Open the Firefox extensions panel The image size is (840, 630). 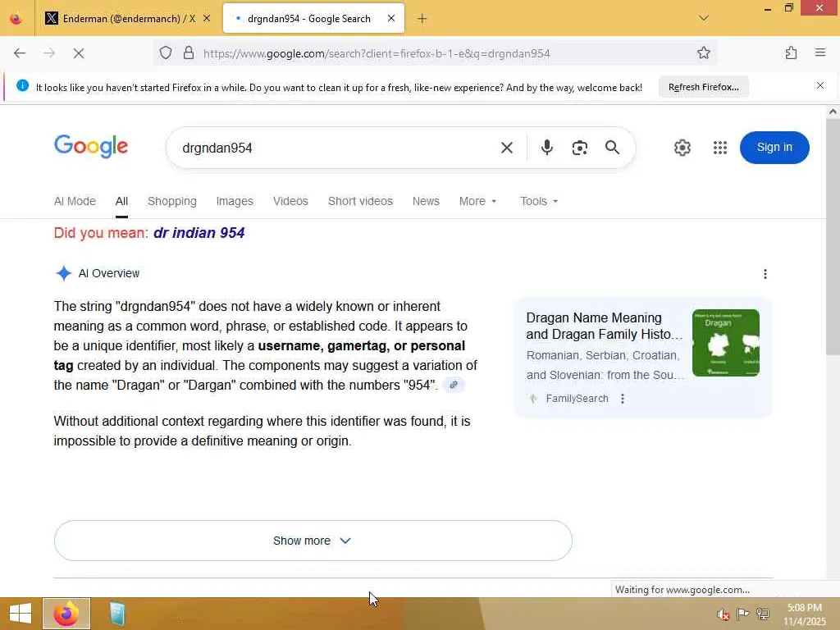792,53
